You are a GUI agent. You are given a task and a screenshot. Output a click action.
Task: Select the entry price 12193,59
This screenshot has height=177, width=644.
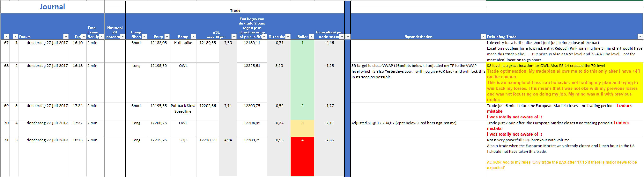coord(159,83)
